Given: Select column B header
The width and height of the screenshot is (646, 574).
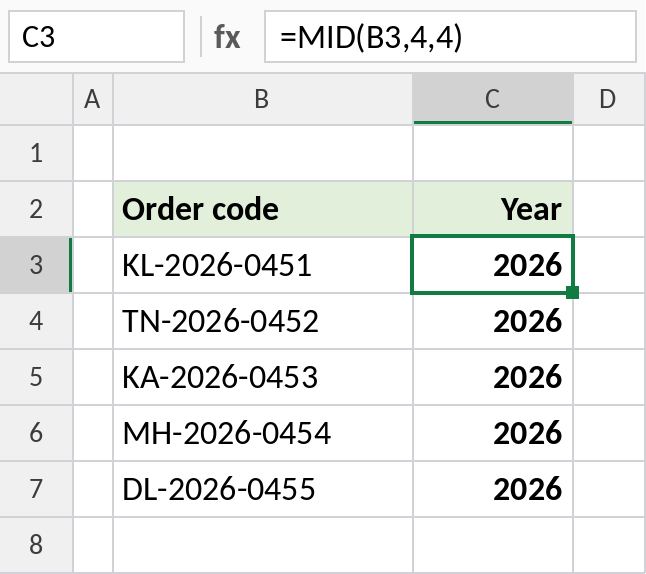Looking at the screenshot, I should point(263,99).
